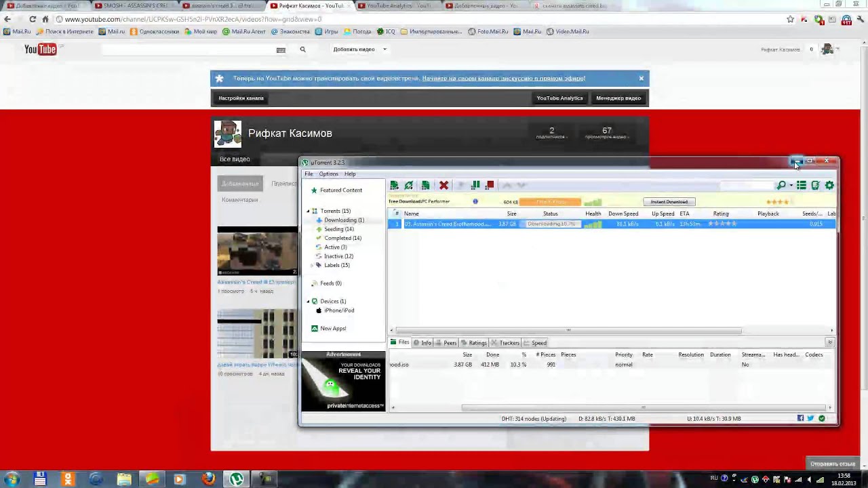The image size is (868, 488).
Task: Collapse the Devices (1) tree node
Action: (x=308, y=301)
